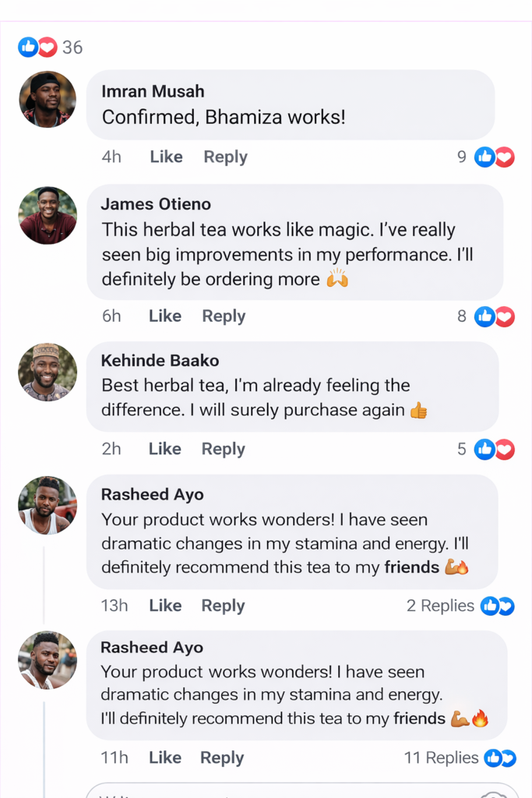Open Kehinde Baako's profile picture
532x798 pixels.
tap(48, 372)
